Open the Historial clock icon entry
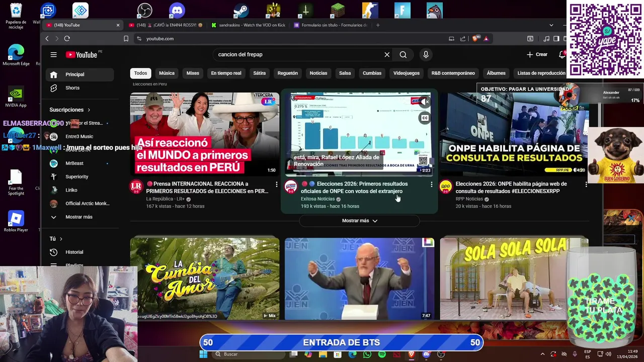Image resolution: width=644 pixels, height=362 pixels. pyautogui.click(x=54, y=252)
